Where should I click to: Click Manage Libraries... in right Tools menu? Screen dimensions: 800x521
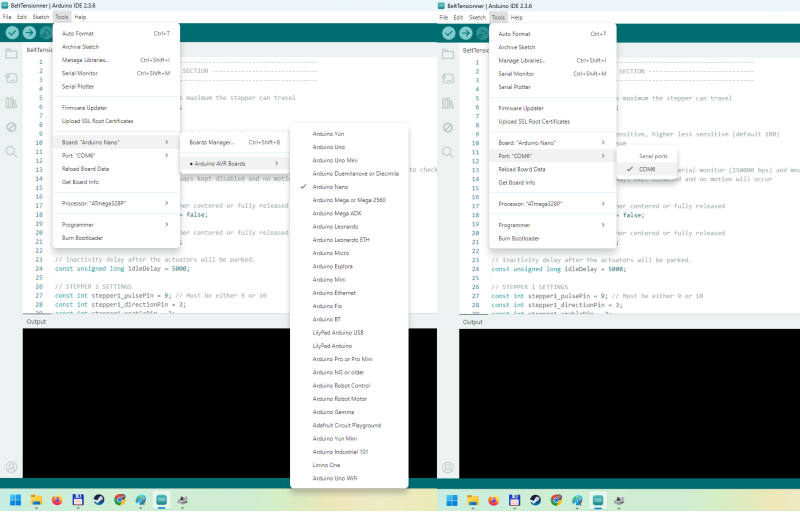[x=553, y=61]
